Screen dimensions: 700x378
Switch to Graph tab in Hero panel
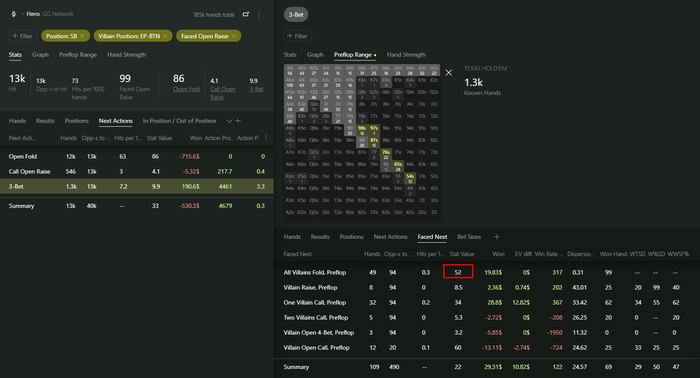pyautogui.click(x=40, y=54)
